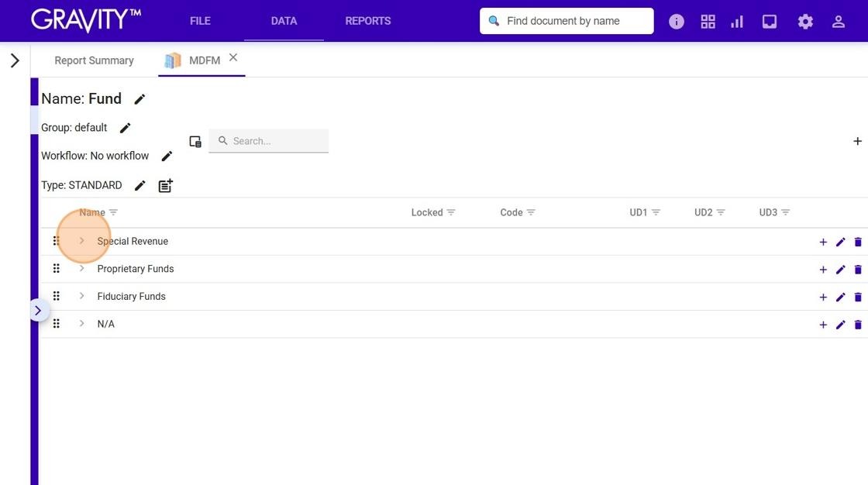Delete the Special Revenue row
Image resolution: width=868 pixels, height=485 pixels.
pyautogui.click(x=858, y=242)
